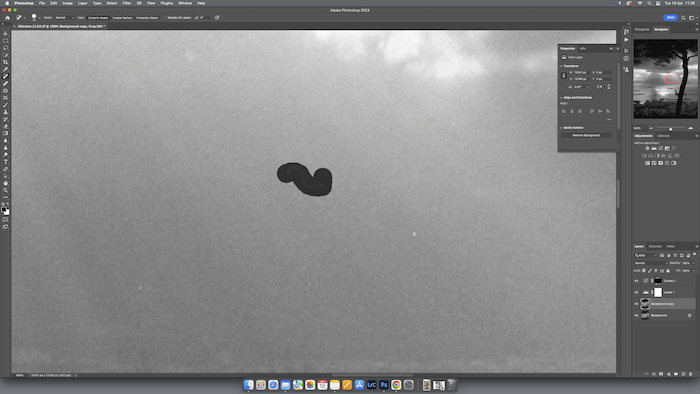Enable Sample All Layers checkbox
This screenshot has width=700, height=394.
pyautogui.click(x=164, y=18)
